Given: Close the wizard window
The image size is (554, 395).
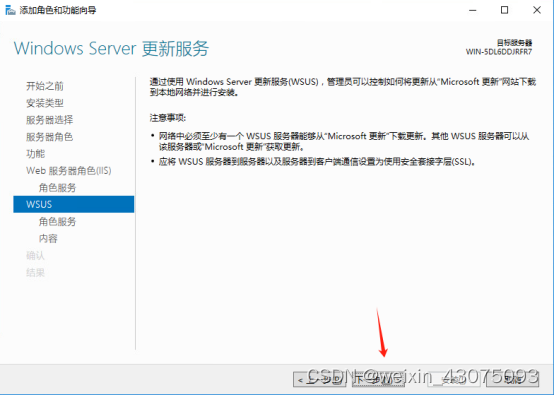Looking at the screenshot, I should [537, 10].
